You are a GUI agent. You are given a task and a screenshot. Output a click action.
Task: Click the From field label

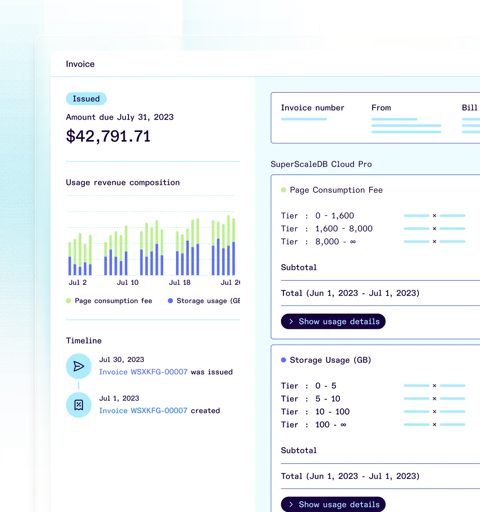381,108
